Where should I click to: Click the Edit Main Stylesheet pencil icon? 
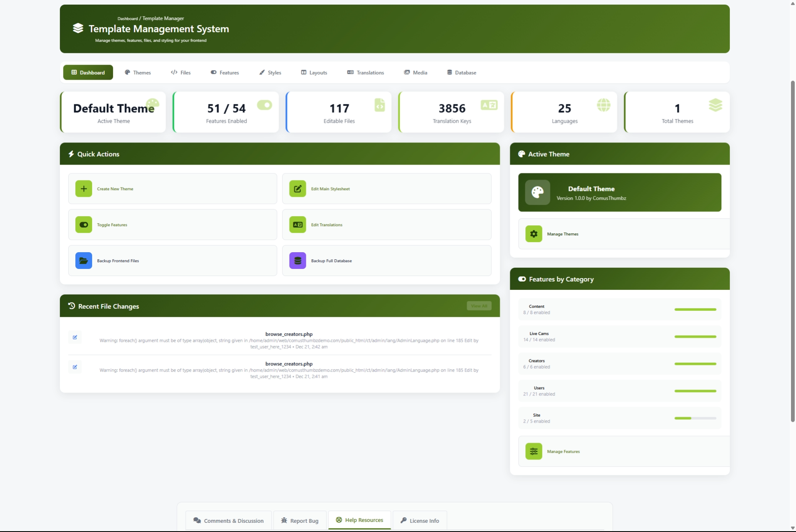[x=297, y=189]
